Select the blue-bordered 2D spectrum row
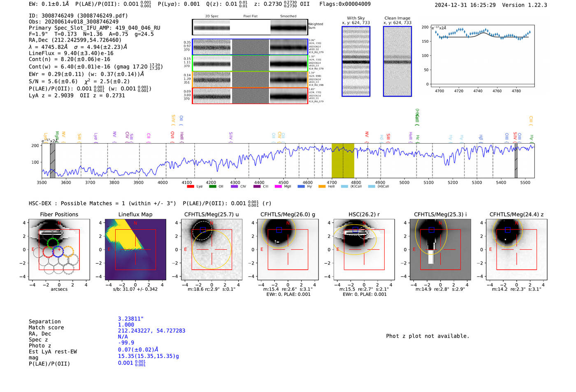 tap(250, 47)
